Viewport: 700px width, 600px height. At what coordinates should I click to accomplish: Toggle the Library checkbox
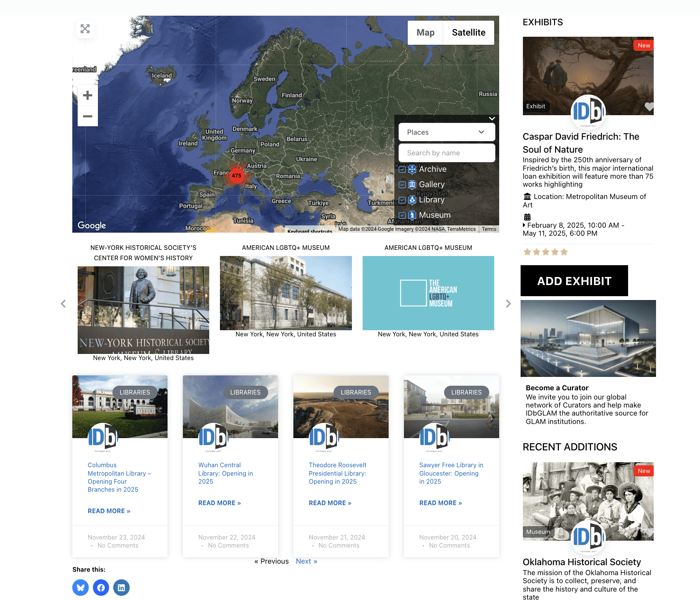402,200
